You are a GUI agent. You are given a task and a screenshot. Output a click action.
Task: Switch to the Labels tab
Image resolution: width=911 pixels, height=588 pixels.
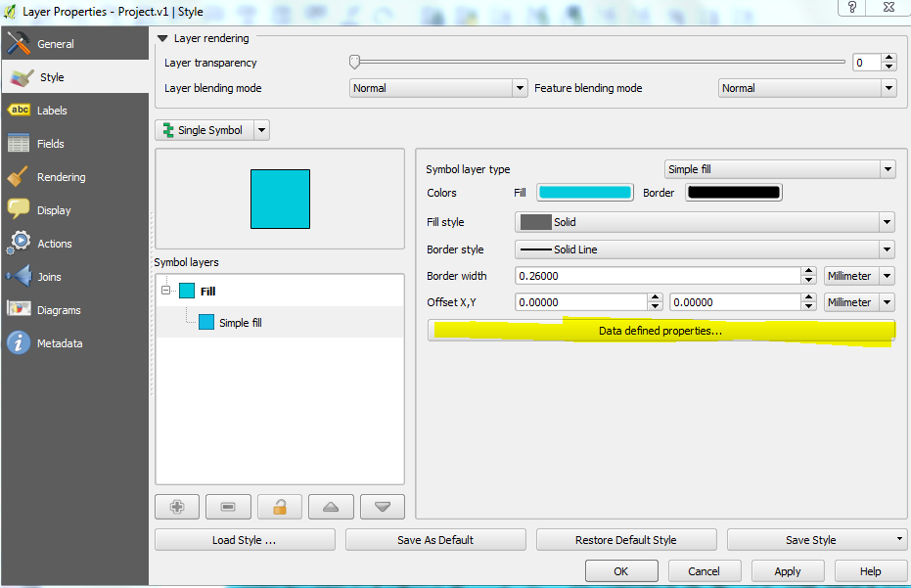(x=75, y=111)
